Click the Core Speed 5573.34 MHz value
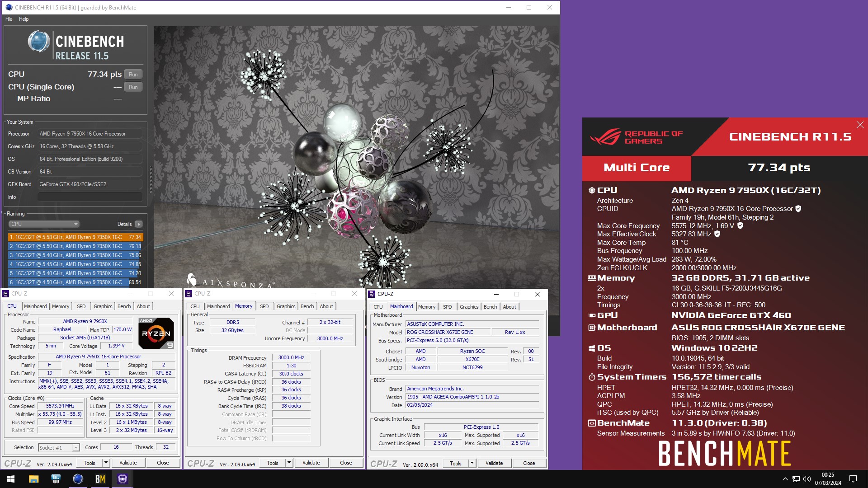The height and width of the screenshot is (488, 868). (60, 406)
